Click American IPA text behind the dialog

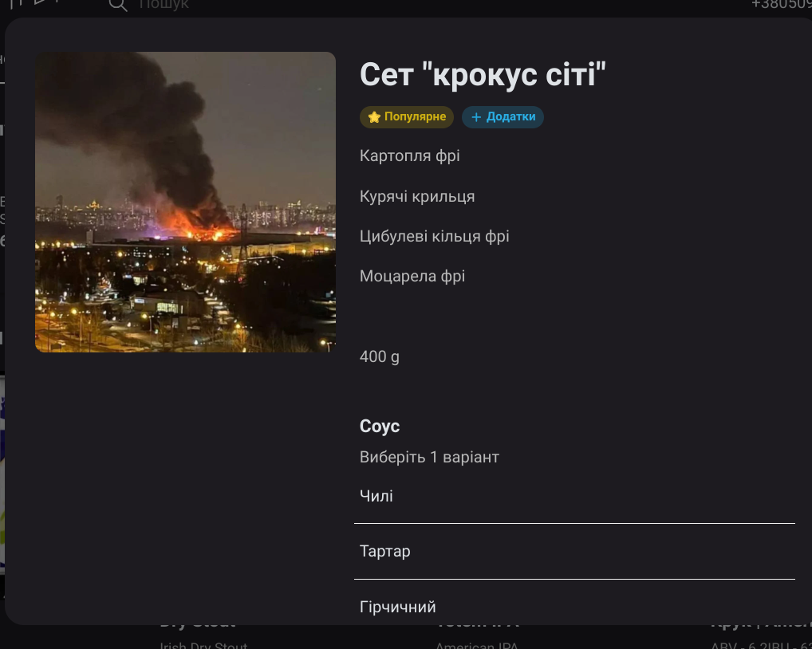[x=476, y=645]
